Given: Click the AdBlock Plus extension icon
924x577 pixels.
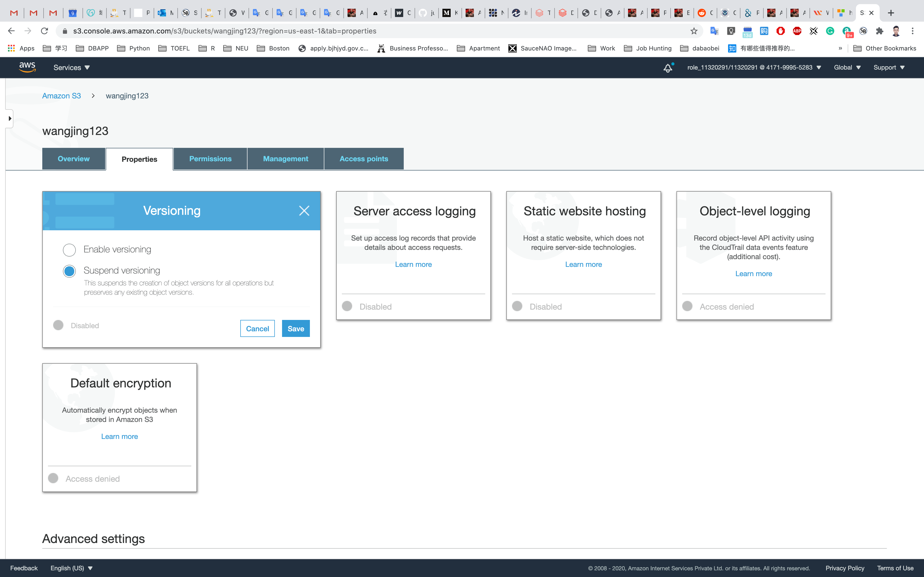Looking at the screenshot, I should (797, 31).
